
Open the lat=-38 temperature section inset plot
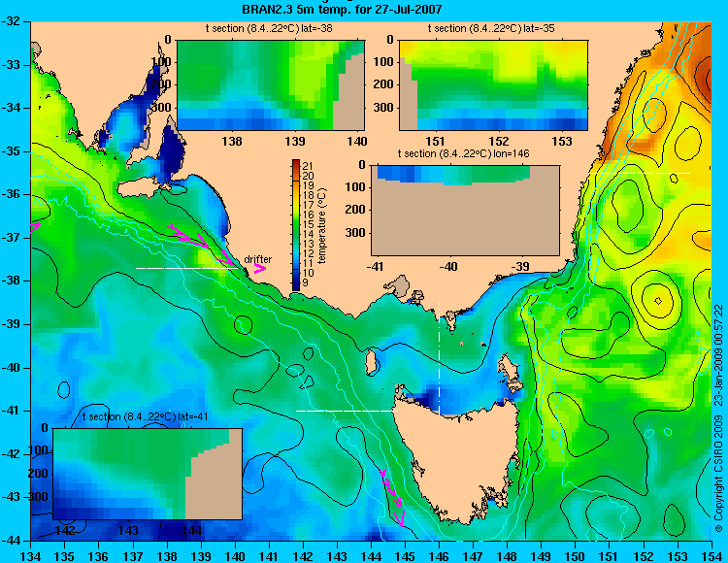point(271,85)
